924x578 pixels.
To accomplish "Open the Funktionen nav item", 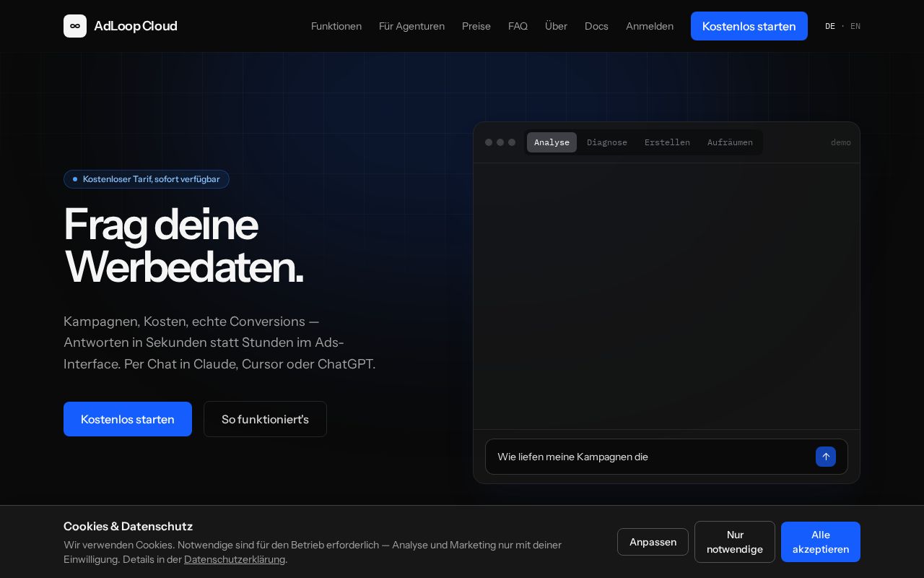I will point(336,26).
